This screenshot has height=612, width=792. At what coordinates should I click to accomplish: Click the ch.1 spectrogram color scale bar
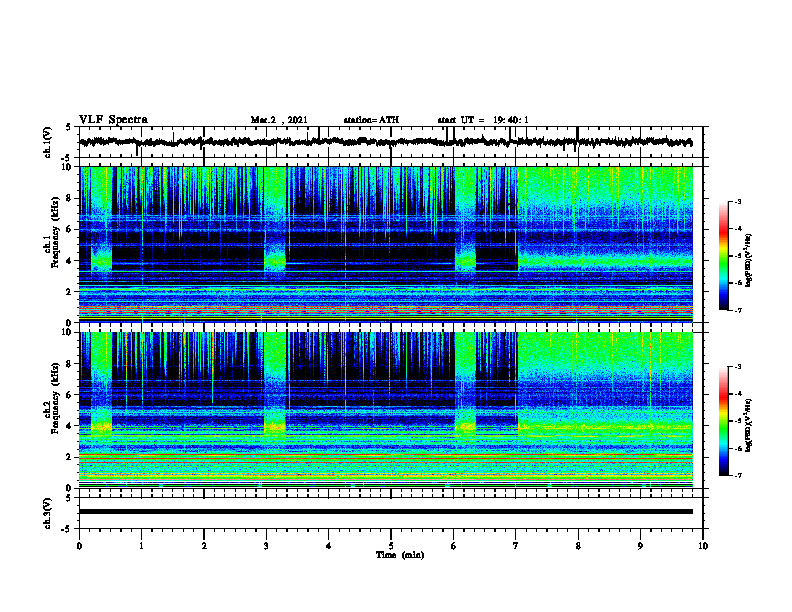[x=723, y=256]
